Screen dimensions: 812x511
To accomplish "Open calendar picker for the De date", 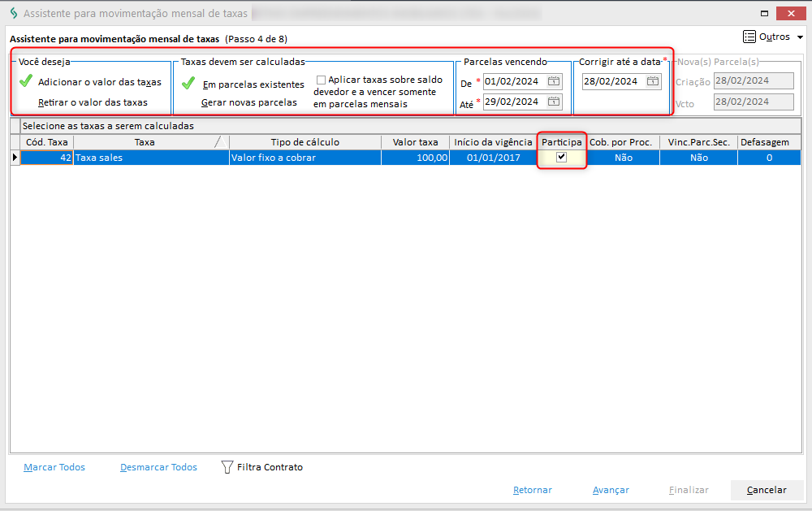I will point(553,81).
